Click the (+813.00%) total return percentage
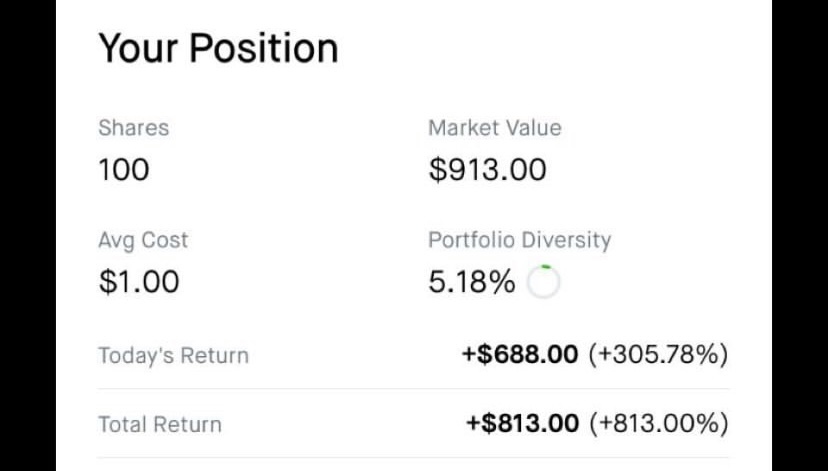Viewport: 828px width, 471px height. (658, 423)
